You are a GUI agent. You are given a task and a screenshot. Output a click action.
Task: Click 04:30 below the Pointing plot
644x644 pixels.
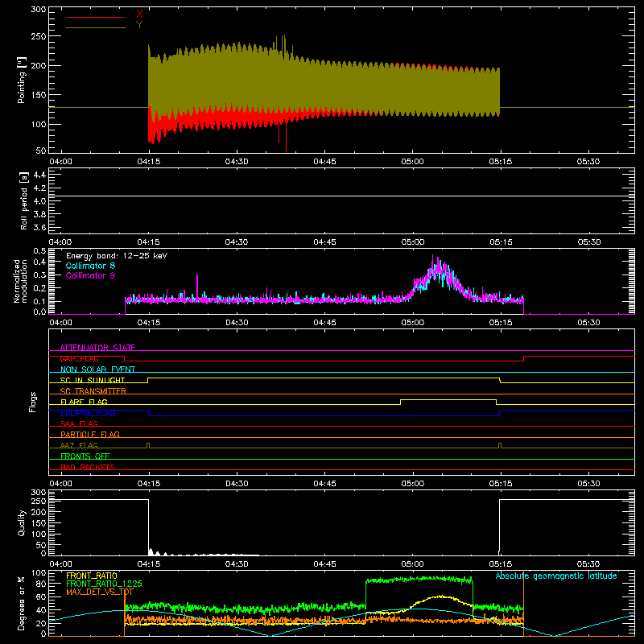[237, 162]
